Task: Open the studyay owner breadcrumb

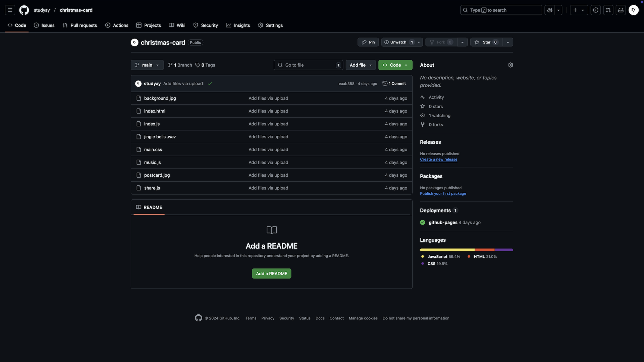Action: (x=42, y=10)
